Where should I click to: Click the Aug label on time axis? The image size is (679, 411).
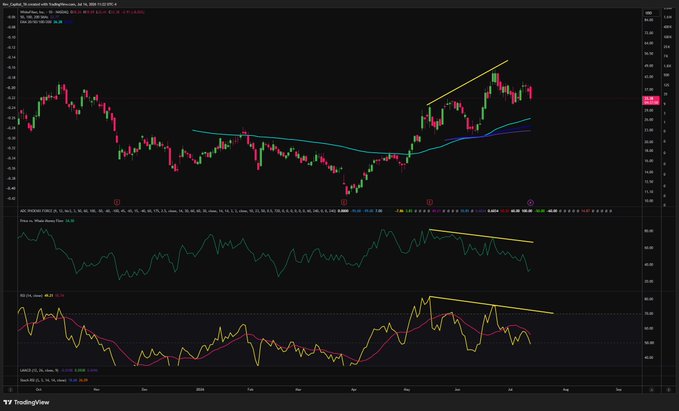[565, 389]
